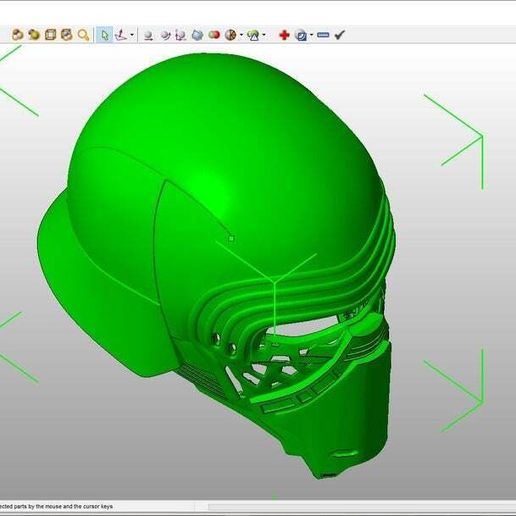Click the horizontal scrollbar at window bottom
Viewport: 516px width, 516px height.
[362, 507]
